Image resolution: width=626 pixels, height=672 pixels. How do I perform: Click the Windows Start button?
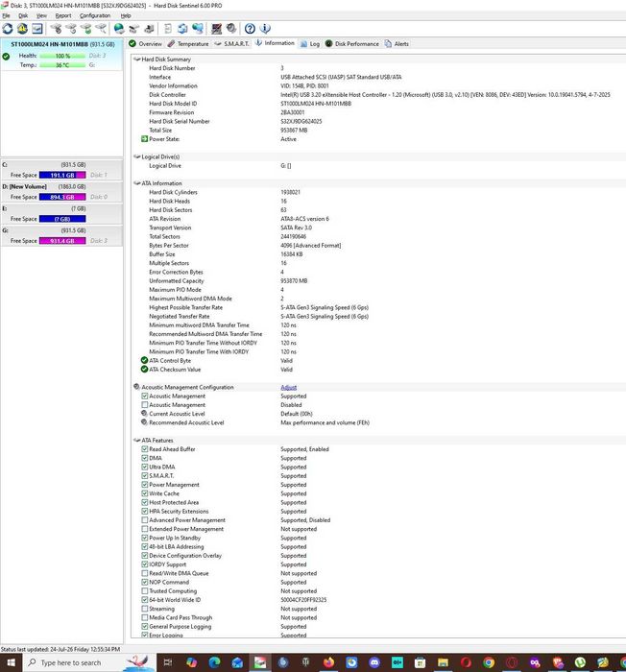click(11, 662)
